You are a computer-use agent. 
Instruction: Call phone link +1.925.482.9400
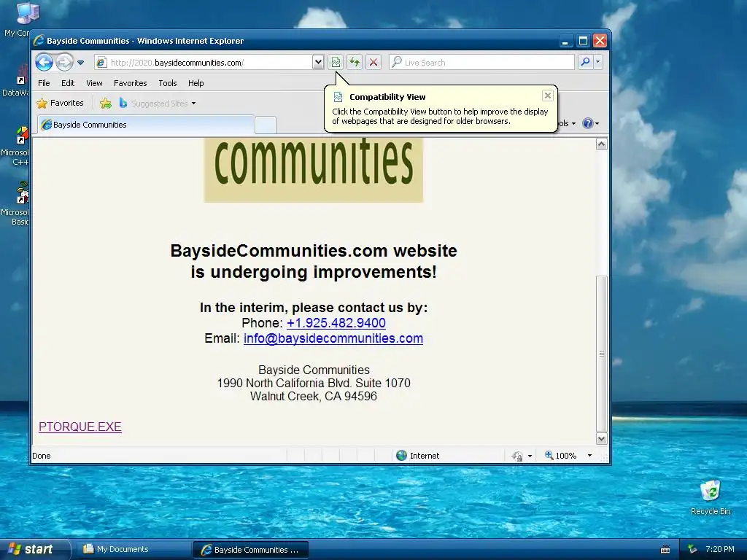point(336,323)
